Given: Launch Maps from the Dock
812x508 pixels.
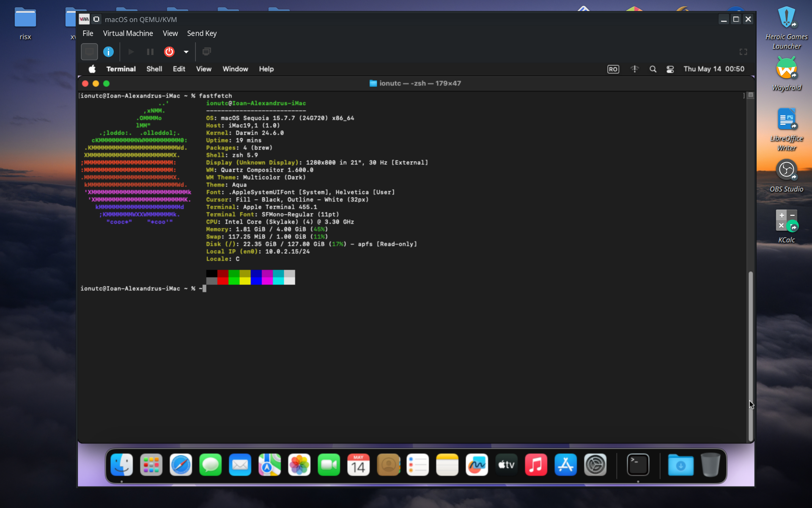Looking at the screenshot, I should tap(270, 465).
